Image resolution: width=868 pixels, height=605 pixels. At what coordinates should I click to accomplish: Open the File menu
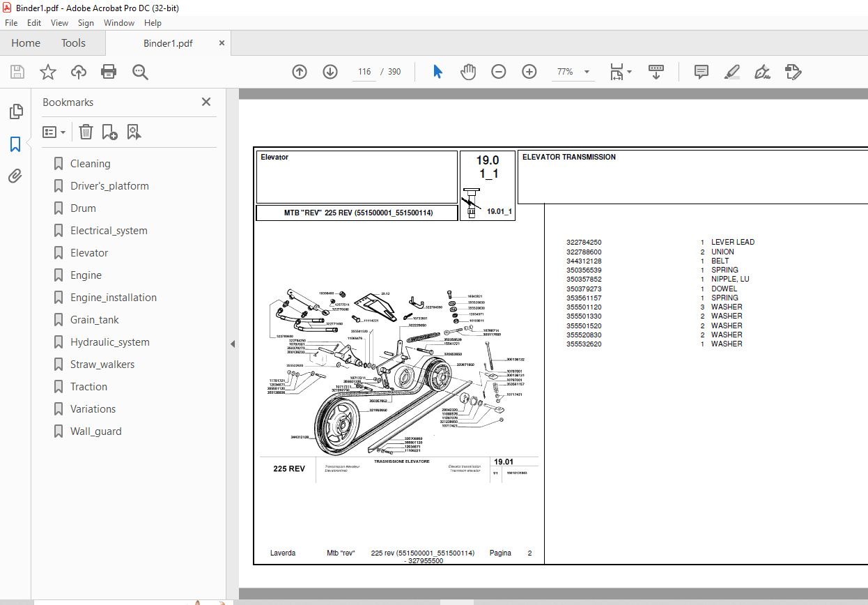(12, 23)
